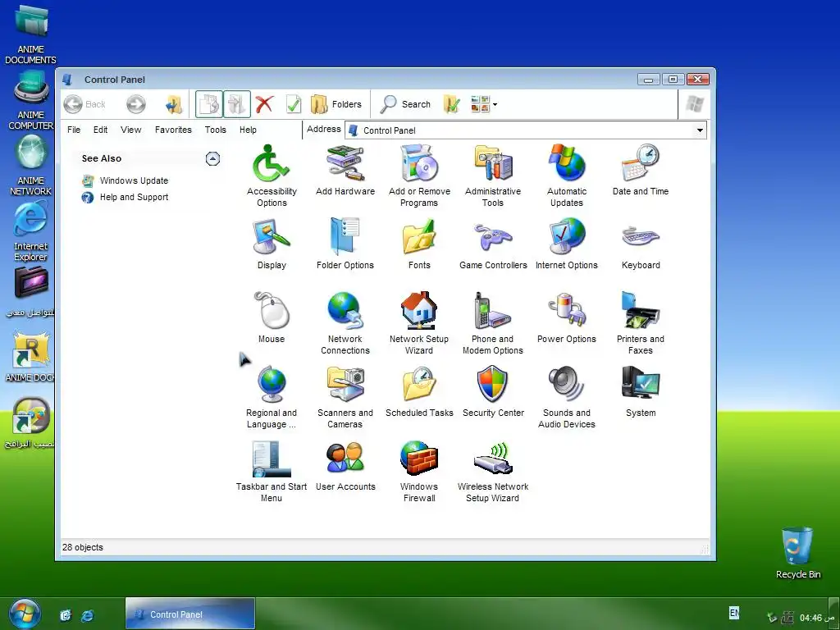Select the ANIME DOCUMENTS desktop icon

point(30,34)
